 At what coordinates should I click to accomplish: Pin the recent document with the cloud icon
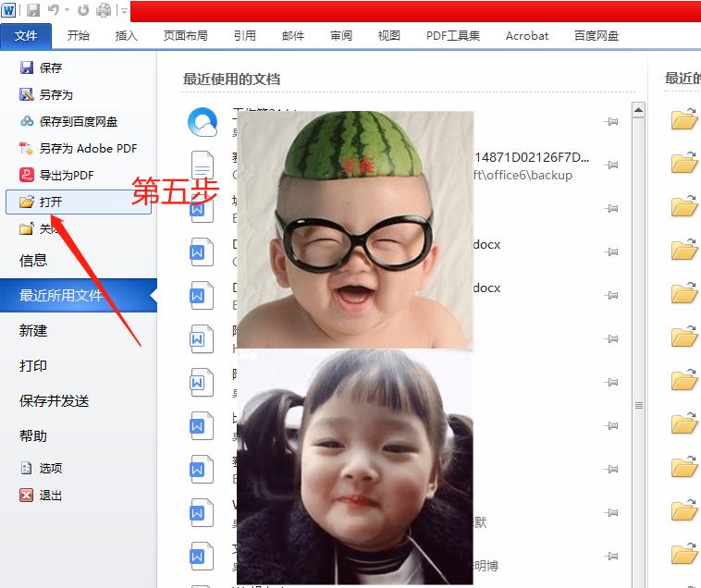pyautogui.click(x=611, y=121)
